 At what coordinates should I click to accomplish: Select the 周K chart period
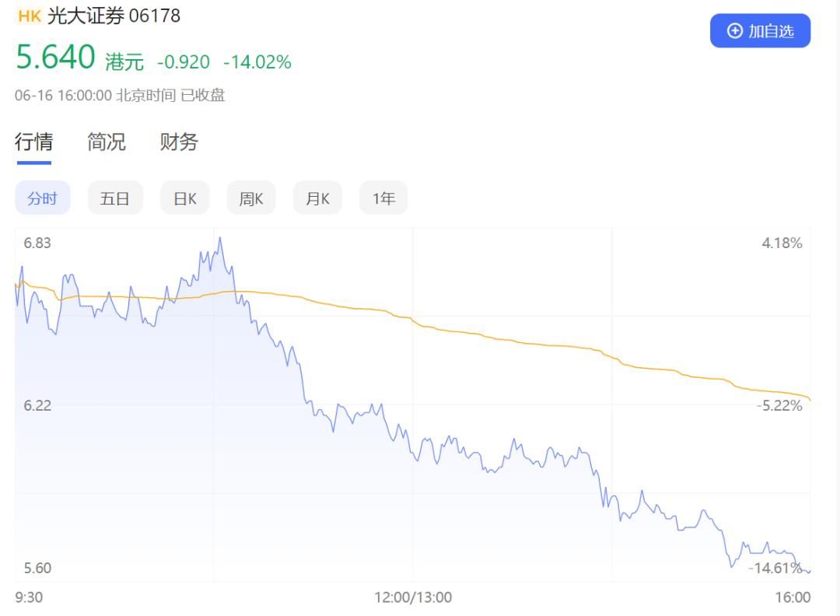pos(251,198)
